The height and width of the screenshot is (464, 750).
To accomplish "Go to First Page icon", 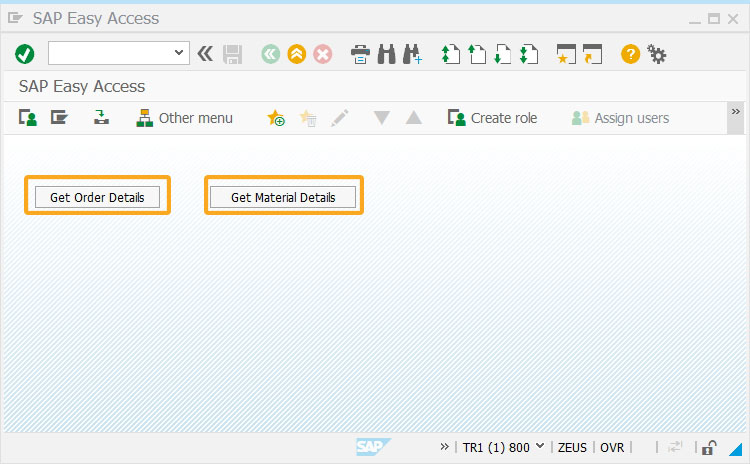I will pos(451,54).
